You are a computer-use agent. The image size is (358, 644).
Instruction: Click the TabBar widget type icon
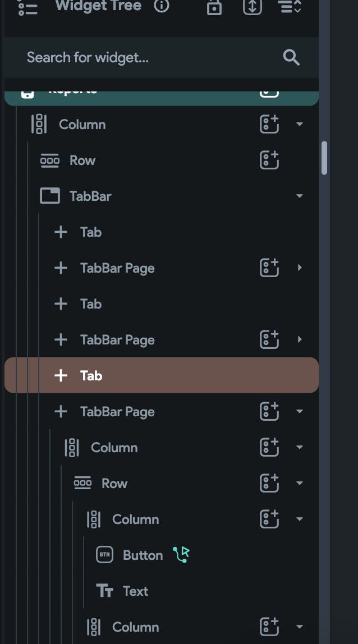(x=50, y=196)
